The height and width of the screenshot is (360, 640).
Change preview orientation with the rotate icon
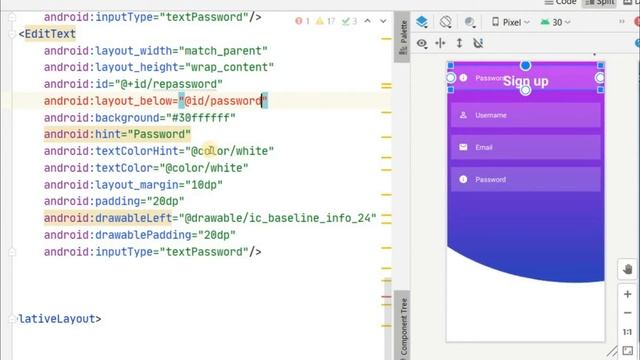tap(446, 22)
